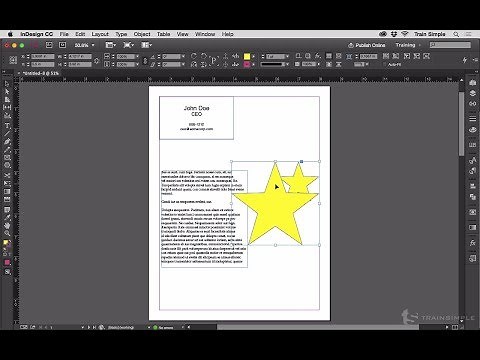
Task: Select the Pen tool
Action: [7, 142]
